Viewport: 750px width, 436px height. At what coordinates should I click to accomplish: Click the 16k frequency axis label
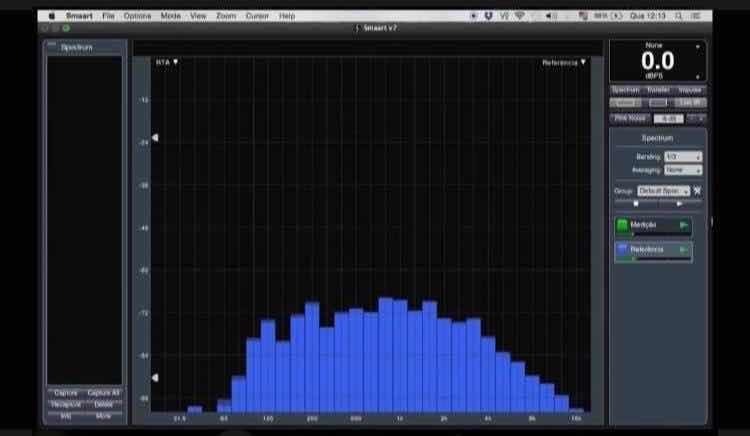(576, 419)
